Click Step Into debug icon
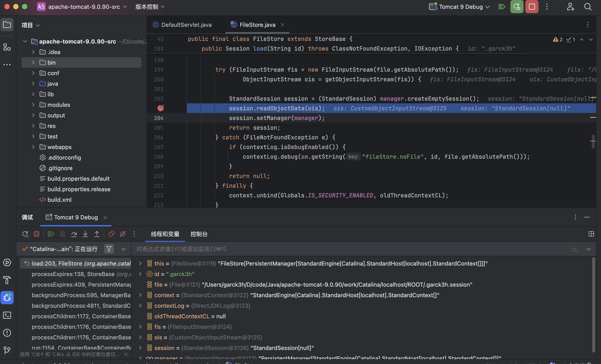Image resolution: width=601 pixels, height=364 pixels. point(85,234)
